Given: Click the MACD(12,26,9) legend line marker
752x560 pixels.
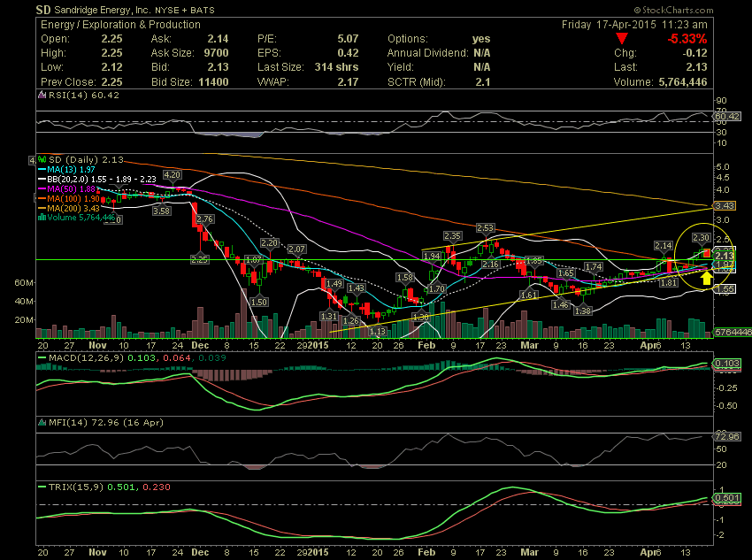Looking at the screenshot, I should (42, 357).
